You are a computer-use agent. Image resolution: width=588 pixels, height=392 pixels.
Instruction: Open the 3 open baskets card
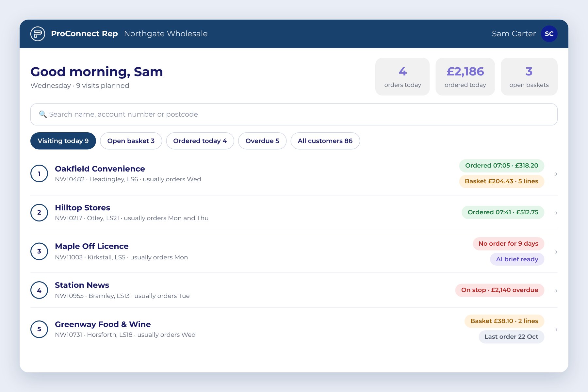click(x=529, y=77)
